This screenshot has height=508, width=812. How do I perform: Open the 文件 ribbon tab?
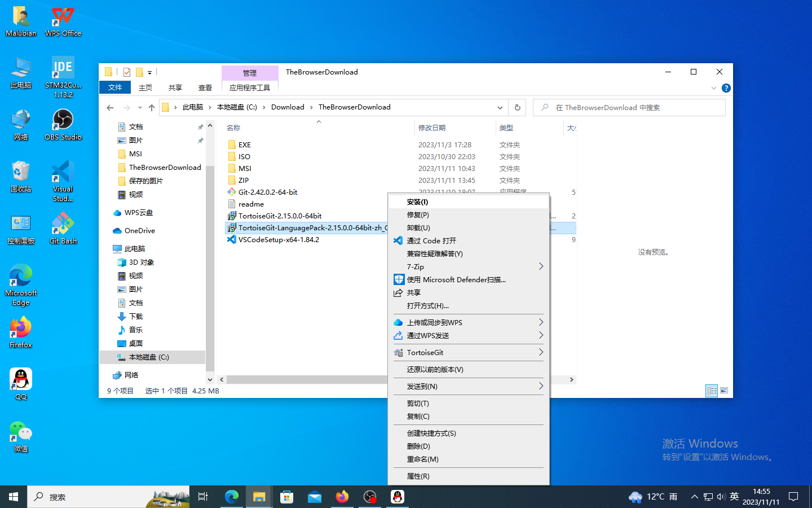click(x=115, y=87)
